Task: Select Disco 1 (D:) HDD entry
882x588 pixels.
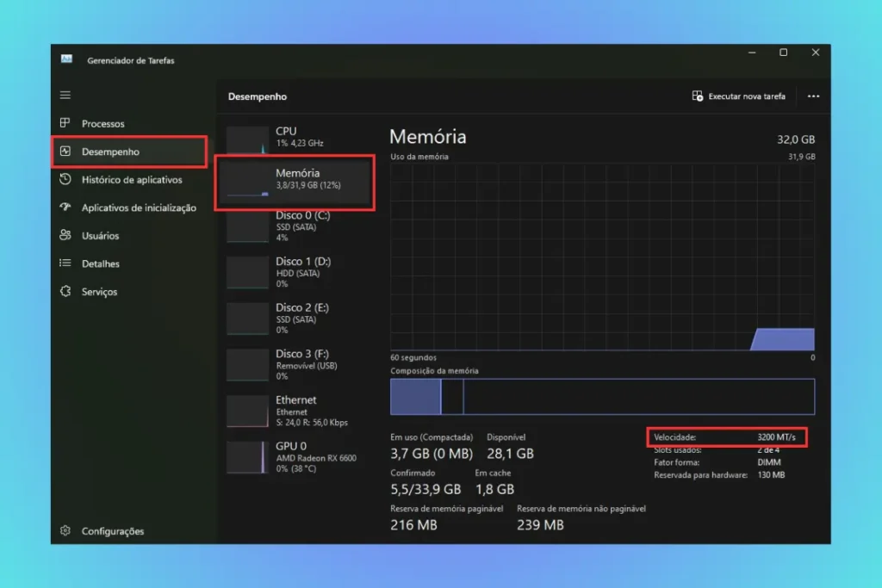Action: click(x=295, y=272)
